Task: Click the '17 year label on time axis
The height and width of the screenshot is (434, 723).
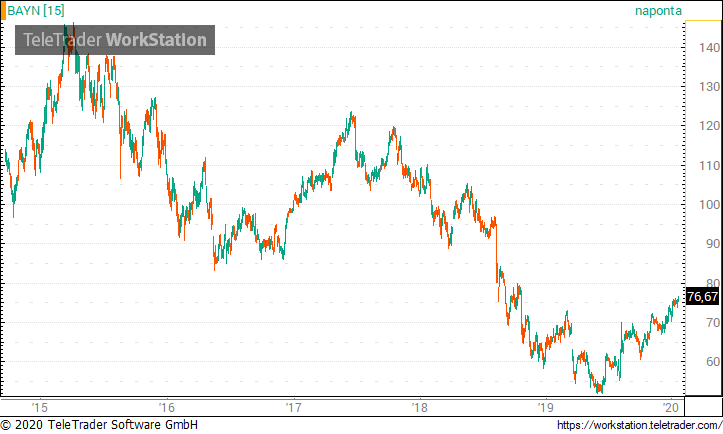Action: tap(293, 408)
